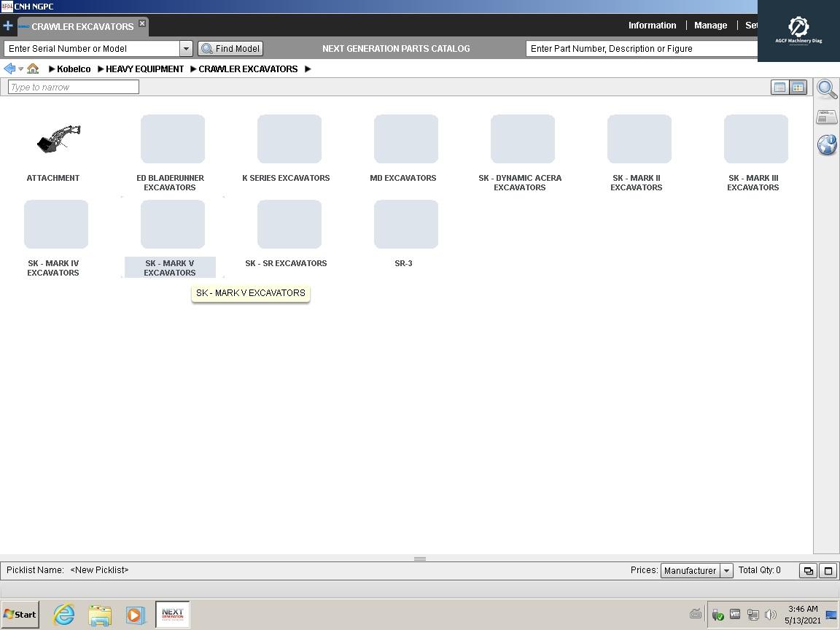Click the volume icon in the system tray

pos(771,615)
